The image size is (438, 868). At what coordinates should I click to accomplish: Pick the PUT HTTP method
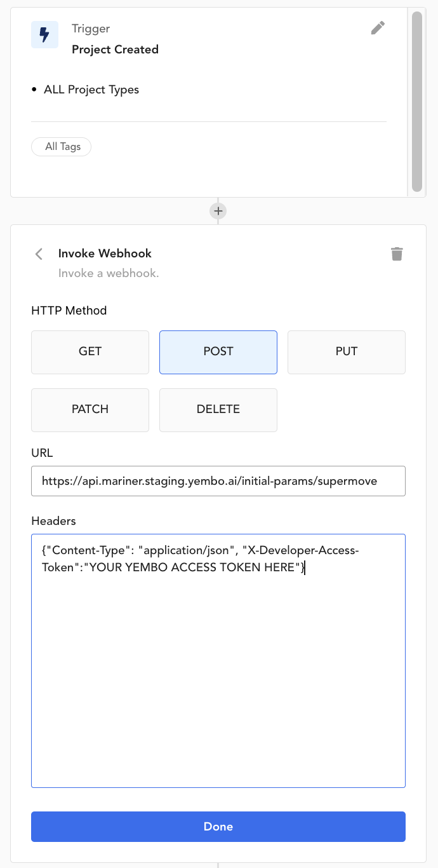coord(347,352)
